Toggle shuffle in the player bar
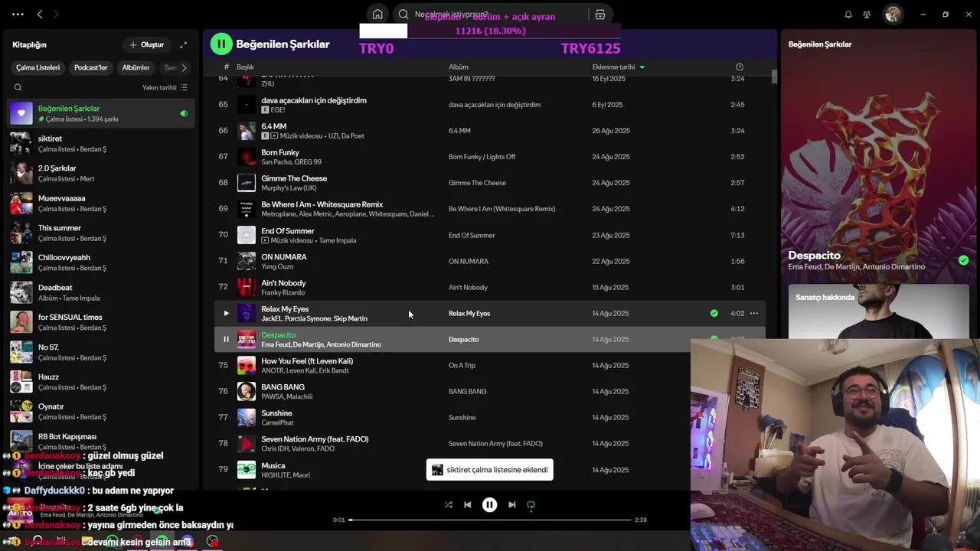 pos(449,505)
